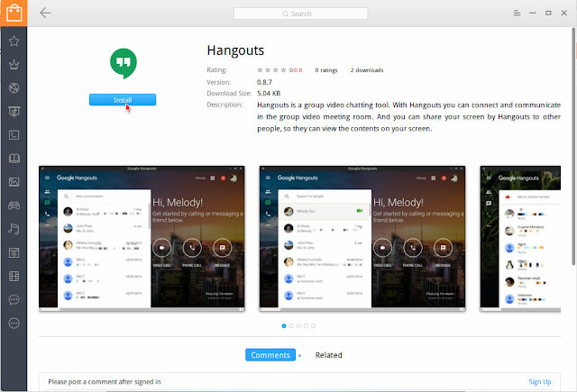Open the globe Internet category
577x392 pixels.
[14, 88]
